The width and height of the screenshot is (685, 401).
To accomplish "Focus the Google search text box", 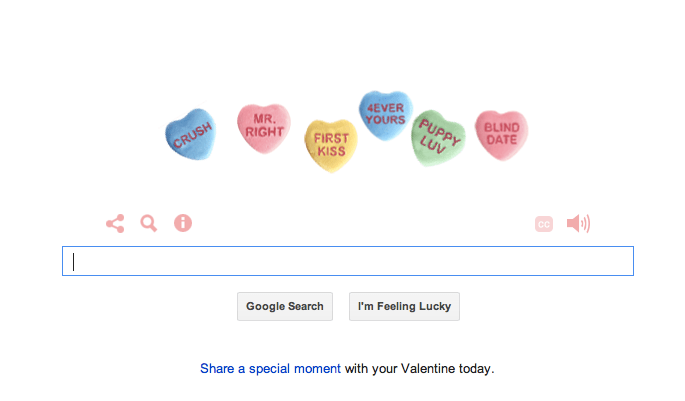I will pyautogui.click(x=347, y=261).
